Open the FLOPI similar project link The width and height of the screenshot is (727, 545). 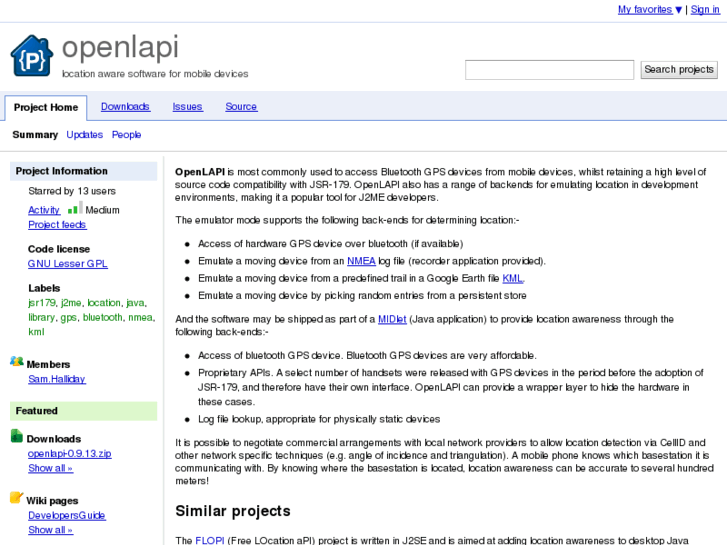[210, 540]
